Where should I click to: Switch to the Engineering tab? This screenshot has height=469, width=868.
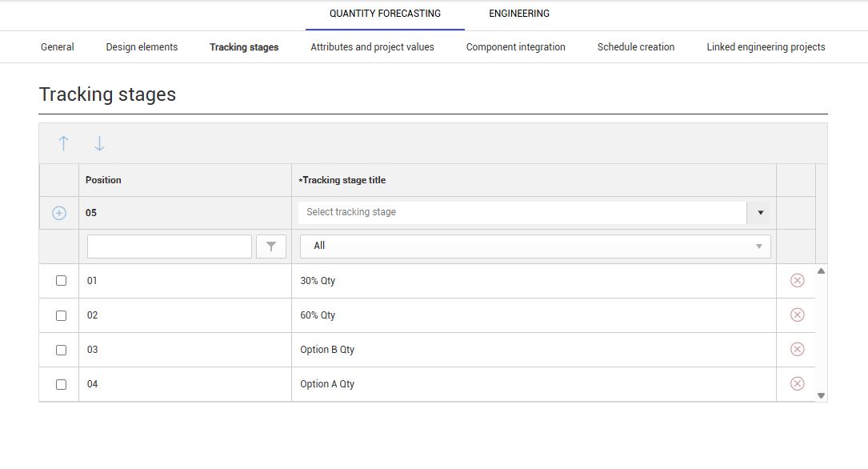tap(519, 14)
